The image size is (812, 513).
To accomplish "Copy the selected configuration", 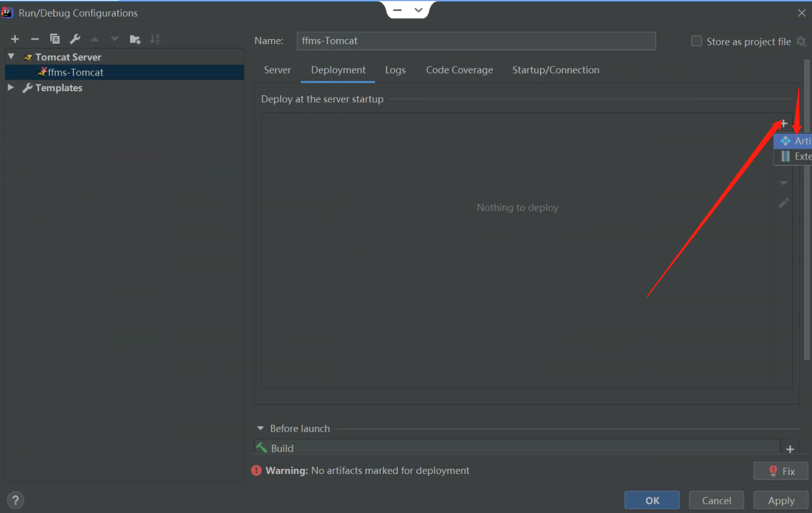I will point(55,39).
